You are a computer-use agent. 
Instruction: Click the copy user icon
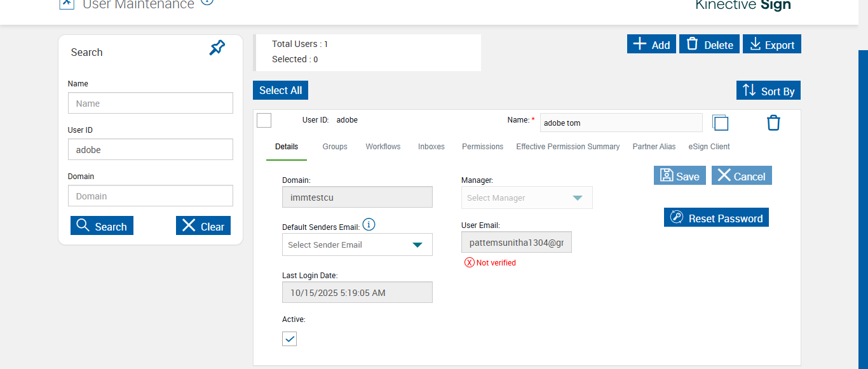tap(720, 123)
